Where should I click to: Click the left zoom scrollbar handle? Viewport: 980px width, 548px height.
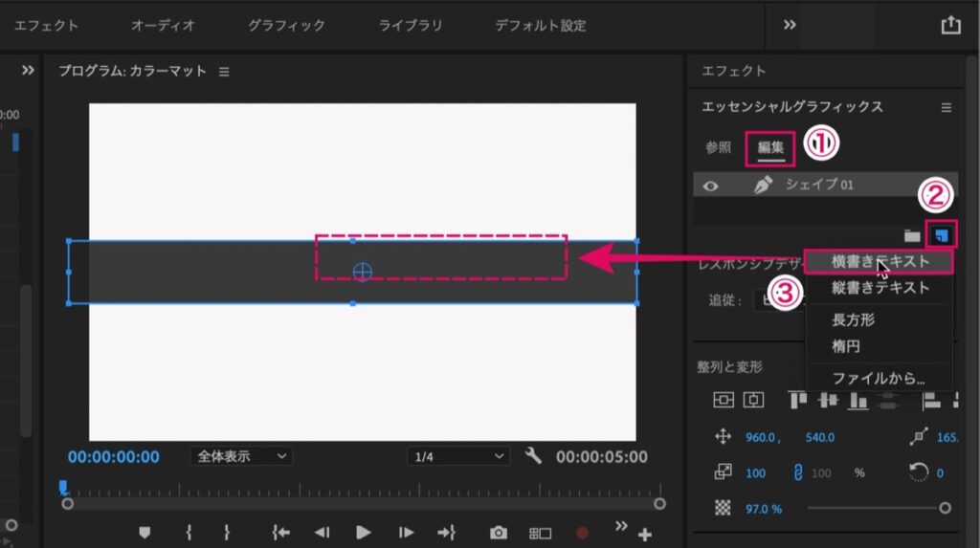coord(68,504)
